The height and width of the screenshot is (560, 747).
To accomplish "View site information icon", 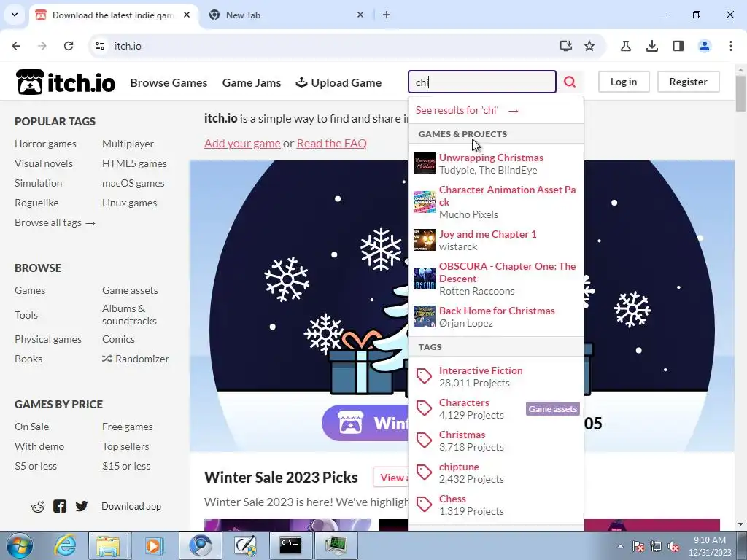I will 99,46.
